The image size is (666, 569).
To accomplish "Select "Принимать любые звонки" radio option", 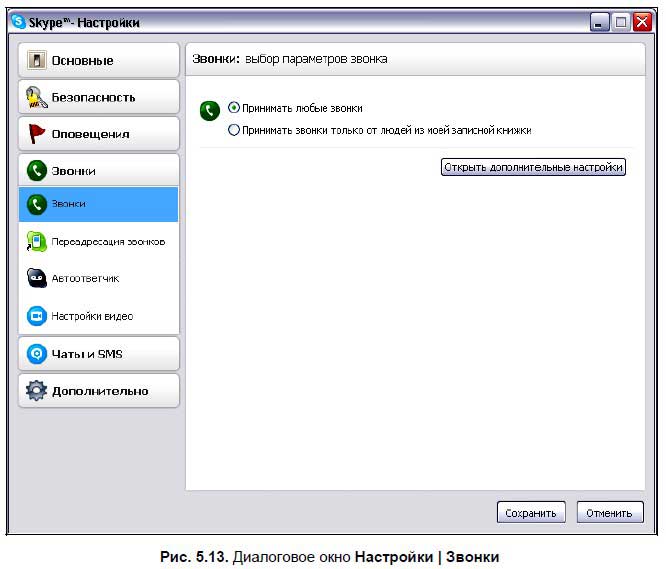I will pyautogui.click(x=234, y=108).
